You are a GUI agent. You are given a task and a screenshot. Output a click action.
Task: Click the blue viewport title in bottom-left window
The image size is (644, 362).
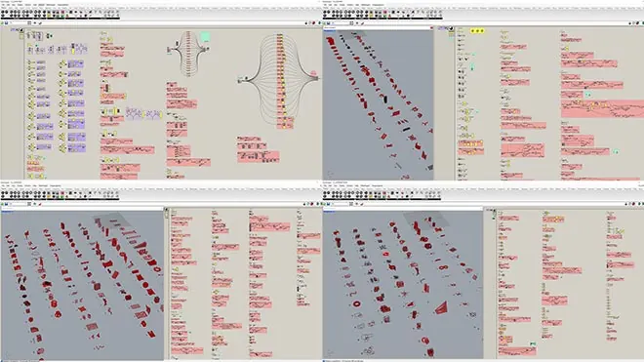coord(7,212)
